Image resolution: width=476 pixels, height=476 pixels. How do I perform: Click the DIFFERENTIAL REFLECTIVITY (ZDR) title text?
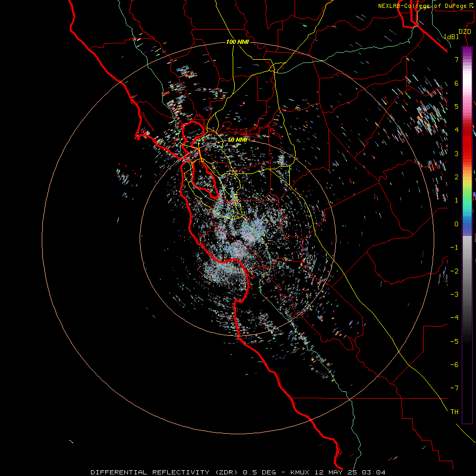pyautogui.click(x=165, y=472)
